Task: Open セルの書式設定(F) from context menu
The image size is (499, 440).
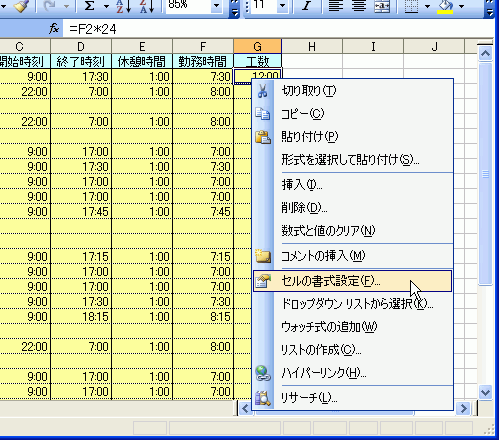Action: [x=353, y=281]
